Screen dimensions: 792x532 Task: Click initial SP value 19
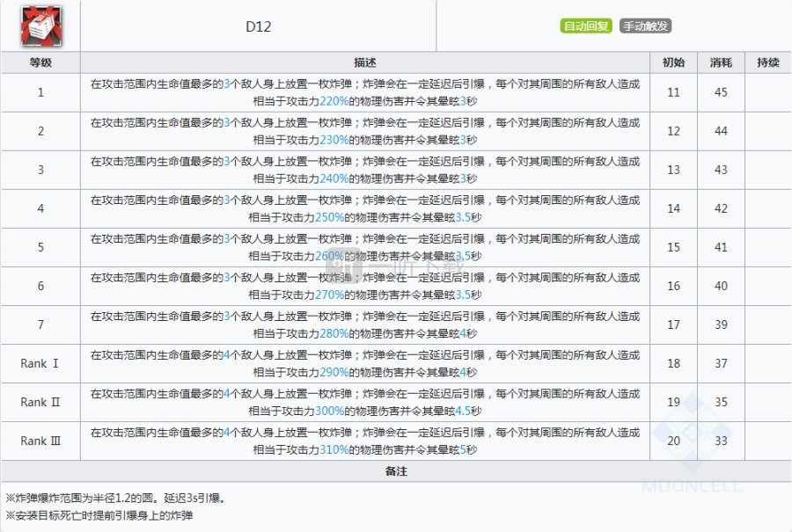tap(673, 402)
